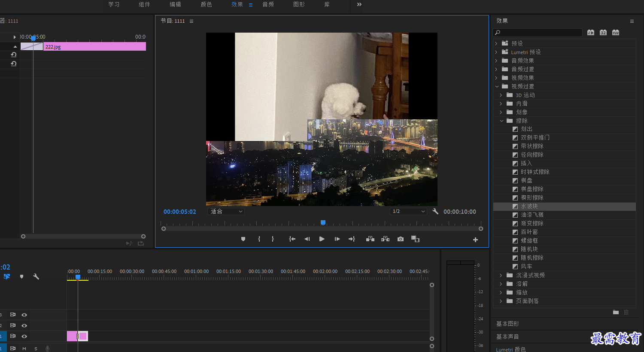The width and height of the screenshot is (644, 352).
Task: Toggle sync lock on video track 3
Action: point(13,315)
